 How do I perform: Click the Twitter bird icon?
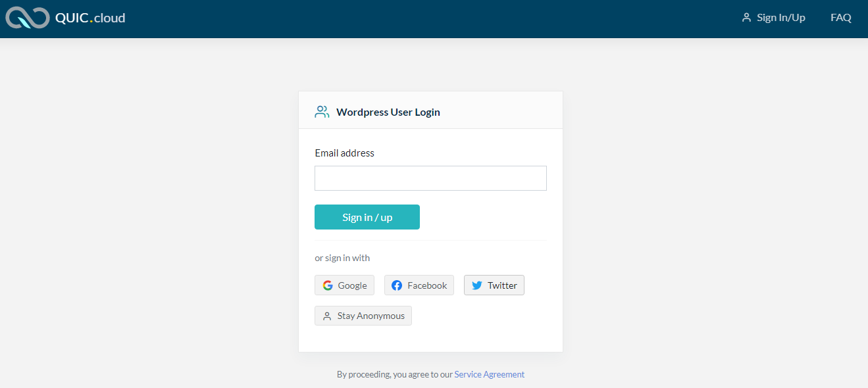click(x=477, y=285)
